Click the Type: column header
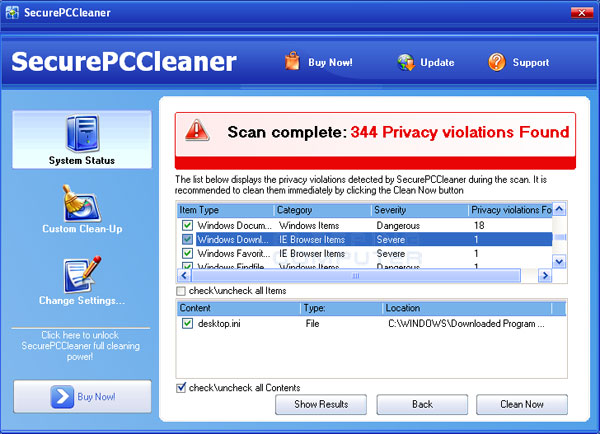600x434 pixels. click(341, 308)
